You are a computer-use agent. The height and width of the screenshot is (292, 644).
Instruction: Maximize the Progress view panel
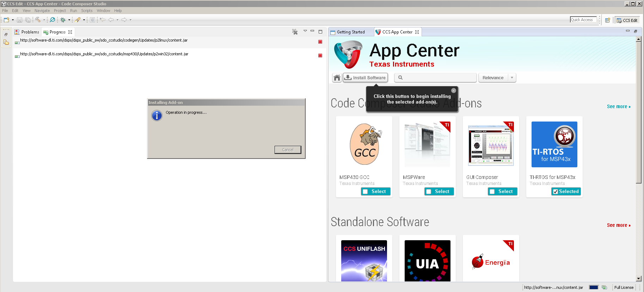pos(320,32)
